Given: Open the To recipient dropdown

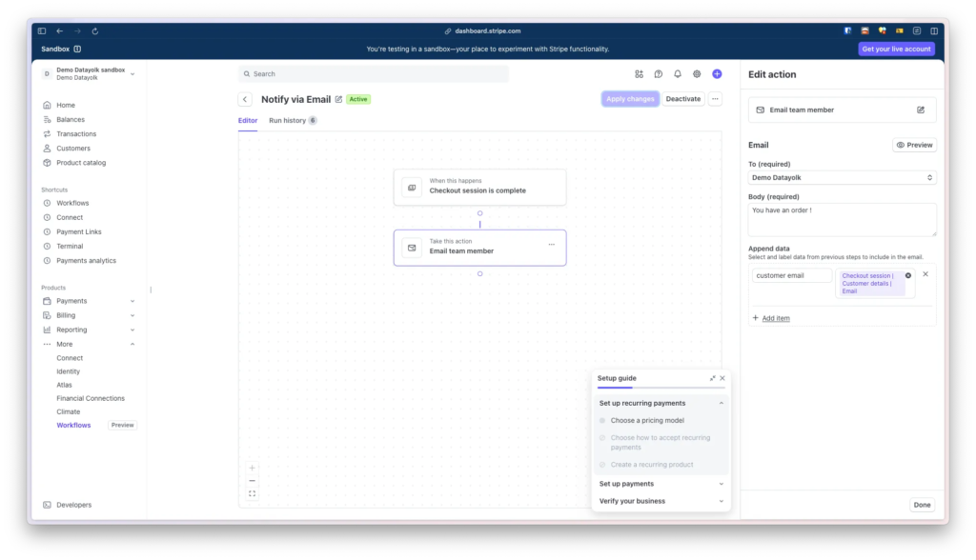Looking at the screenshot, I should tap(843, 178).
